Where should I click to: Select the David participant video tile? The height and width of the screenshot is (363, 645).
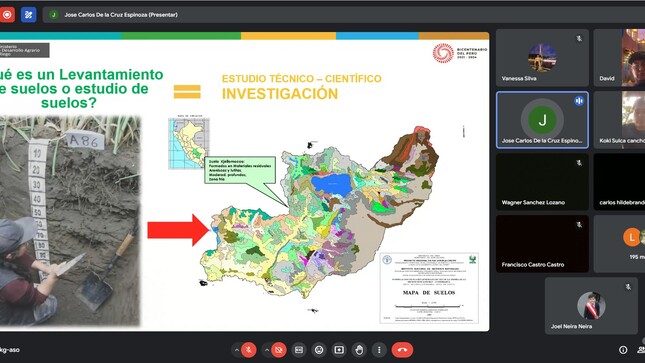[619, 58]
